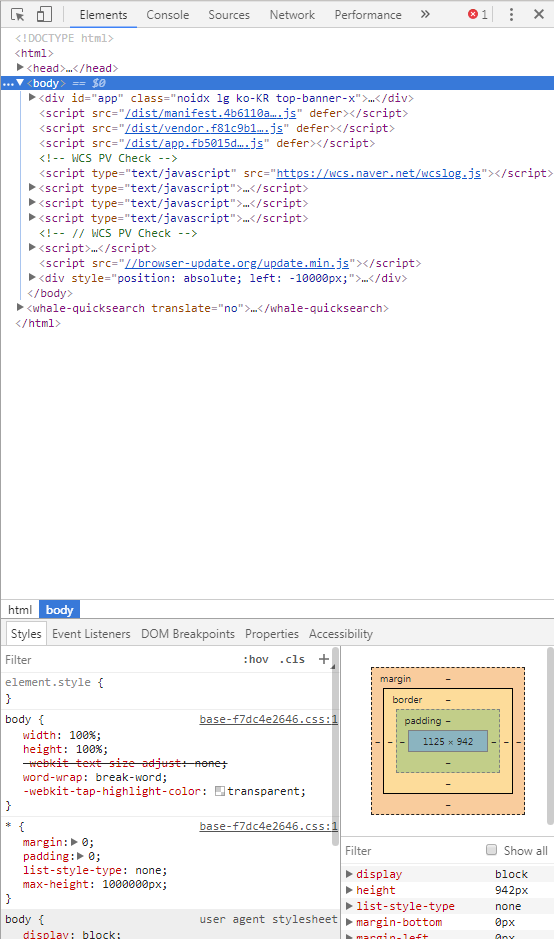Screen dimensions: 554x939
Task: Add a new style rule plus icon
Action: click(x=324, y=659)
